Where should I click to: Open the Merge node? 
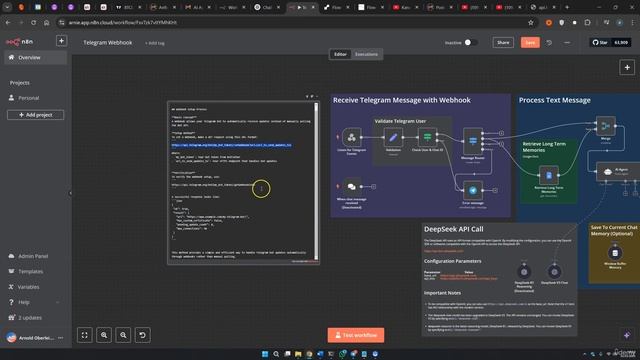point(606,126)
